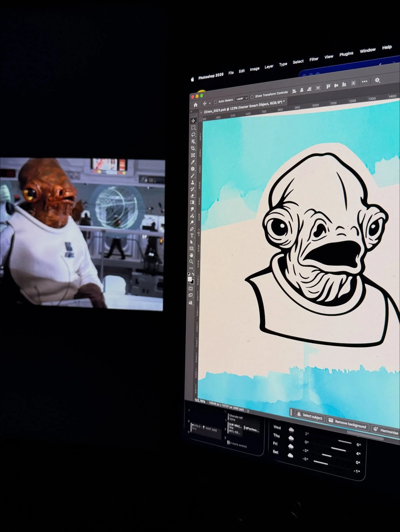The height and width of the screenshot is (532, 400).
Task: Select the Gradient tool
Action: (x=192, y=202)
